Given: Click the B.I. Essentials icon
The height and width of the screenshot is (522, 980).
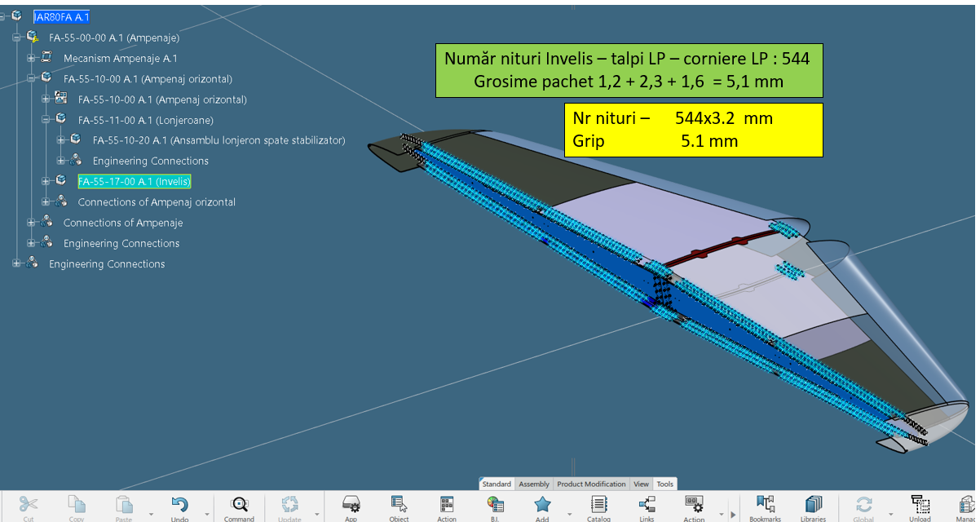Looking at the screenshot, I should tap(495, 505).
